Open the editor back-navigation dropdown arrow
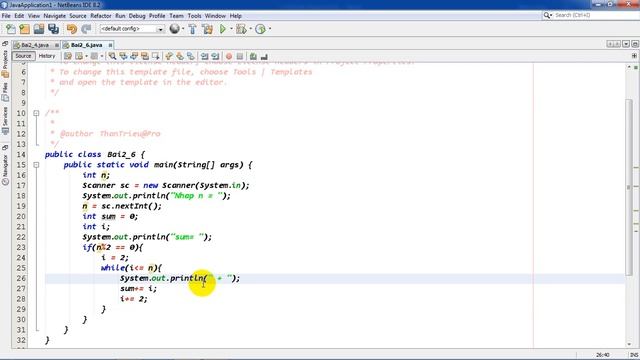Viewport: 640px width, 360px height. [x=87, y=56]
